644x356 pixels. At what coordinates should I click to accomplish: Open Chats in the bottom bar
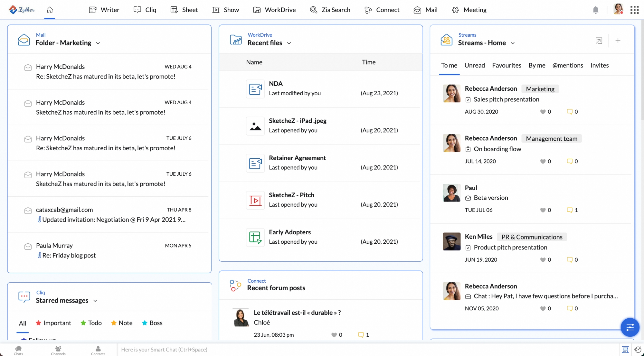[x=18, y=350]
